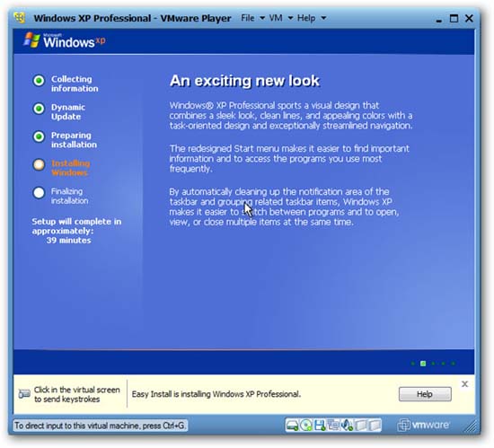Click the window resize grip corner
Image resolution: width=494 pixels, height=448 pixels.
[472, 426]
